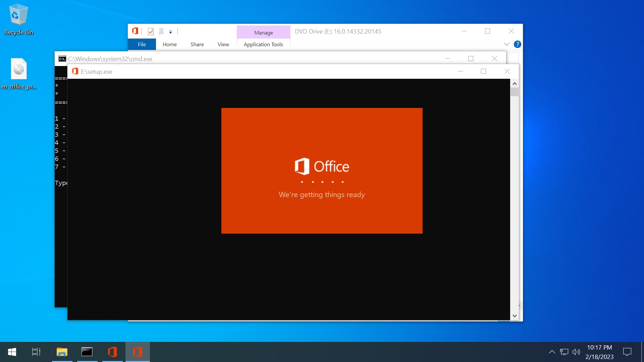Viewport: 644px width, 362px height.
Task: Click the Office icon in Explorer title bar
Action: click(135, 31)
